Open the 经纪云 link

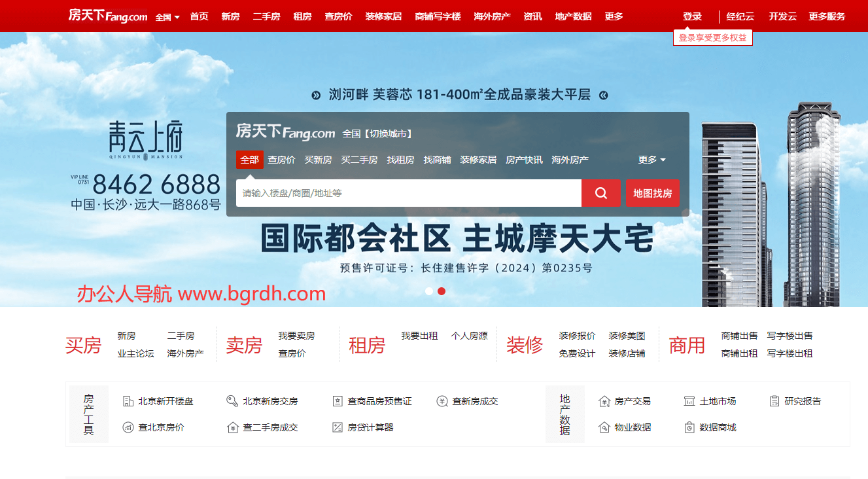[x=740, y=16]
